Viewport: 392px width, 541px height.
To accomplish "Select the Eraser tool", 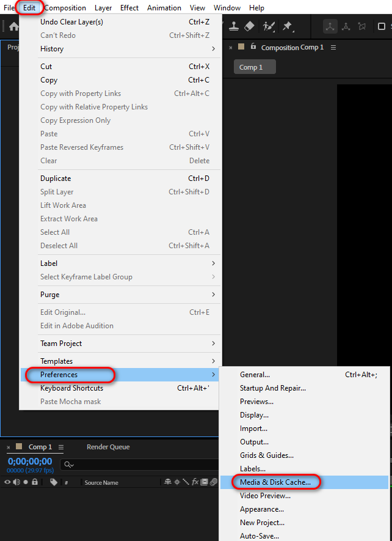I will coord(249,26).
